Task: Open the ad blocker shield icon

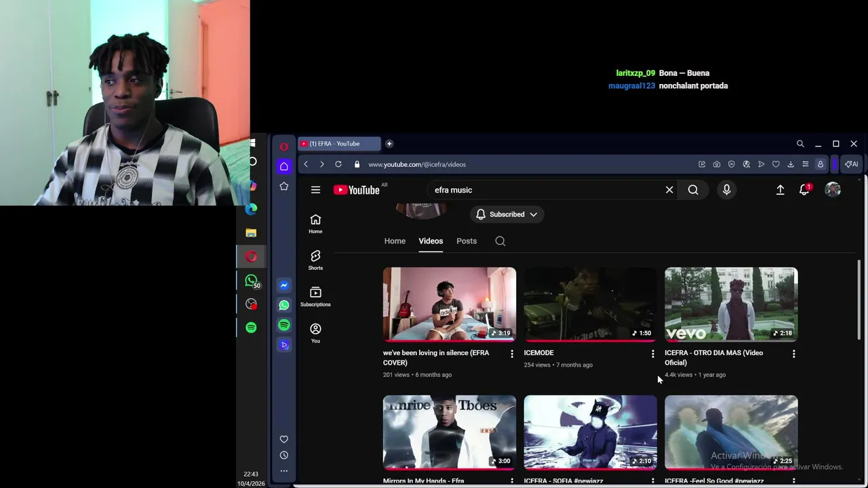Action: coord(731,164)
